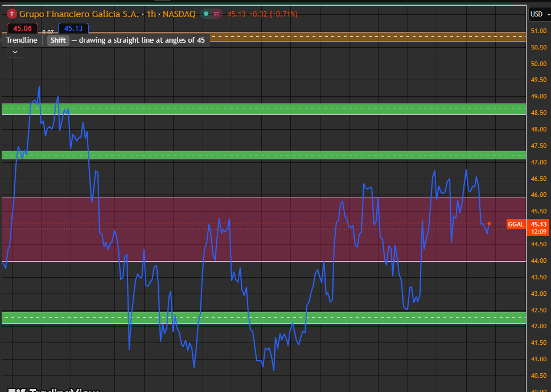Expand the legend collapse chevron below the tooltip
This screenshot has height=392, width=551.
[x=15, y=52]
